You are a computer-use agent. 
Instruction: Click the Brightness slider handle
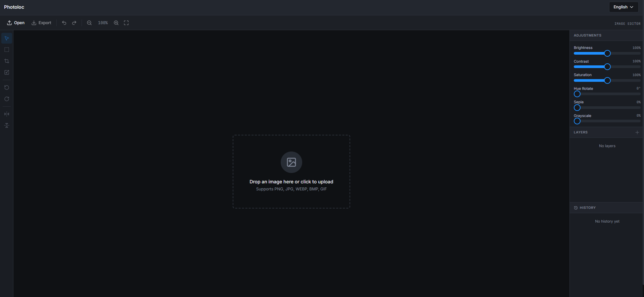[607, 53]
